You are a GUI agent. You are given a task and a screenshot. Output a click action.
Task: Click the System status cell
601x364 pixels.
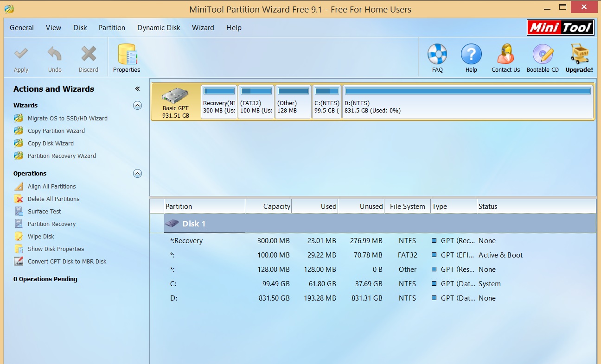tap(490, 284)
